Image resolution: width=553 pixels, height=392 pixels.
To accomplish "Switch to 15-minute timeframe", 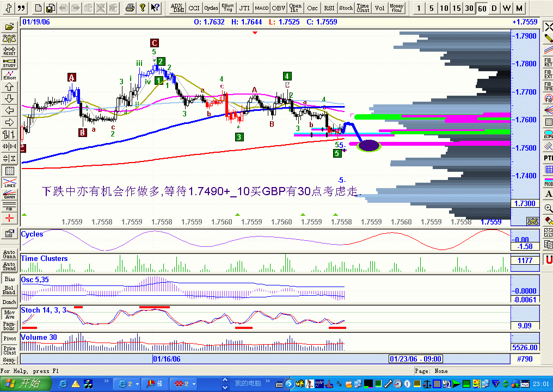I will [457, 8].
